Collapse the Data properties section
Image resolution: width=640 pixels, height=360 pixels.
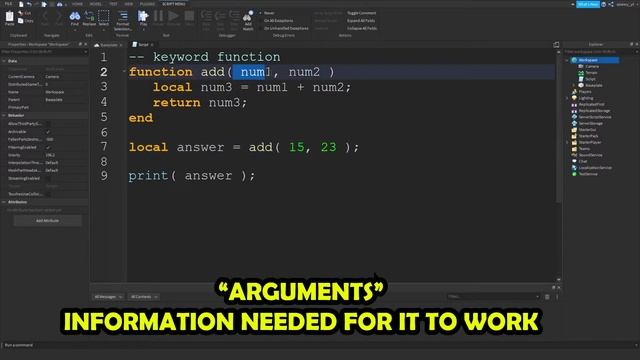pyautogui.click(x=4, y=61)
